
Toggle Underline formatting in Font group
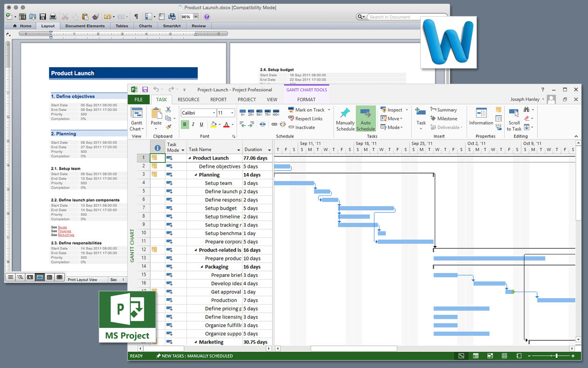pos(201,124)
